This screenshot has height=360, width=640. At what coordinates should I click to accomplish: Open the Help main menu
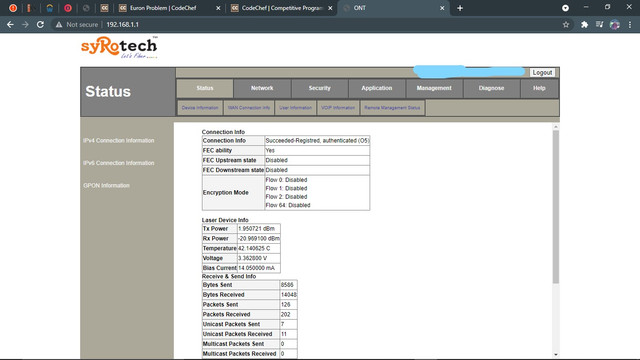click(539, 88)
